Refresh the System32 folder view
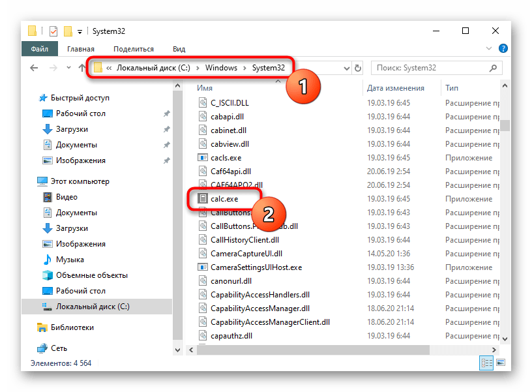Viewport: 532px width, 392px height. 358,68
